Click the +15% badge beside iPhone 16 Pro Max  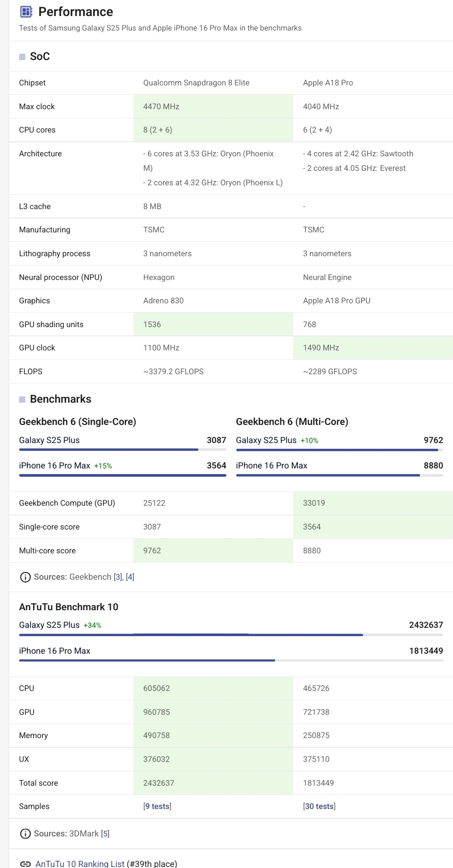[x=103, y=466]
